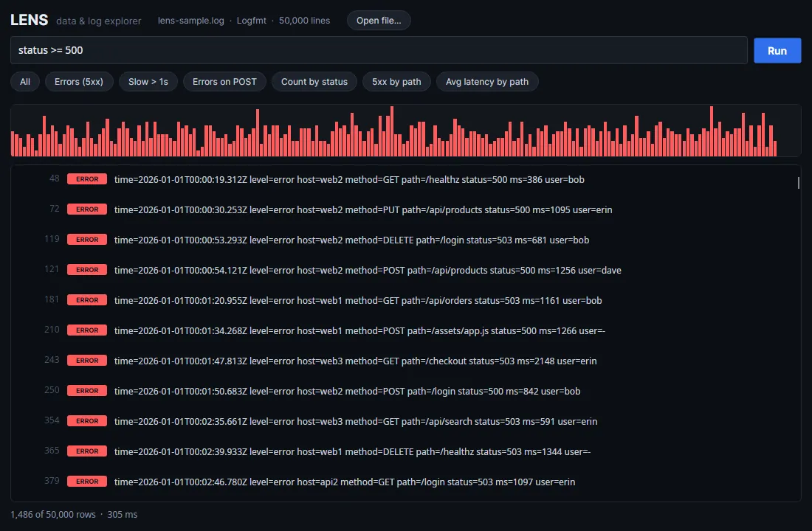Open the 'Open file...' button
Screen dimensions: 812x531
379,21
